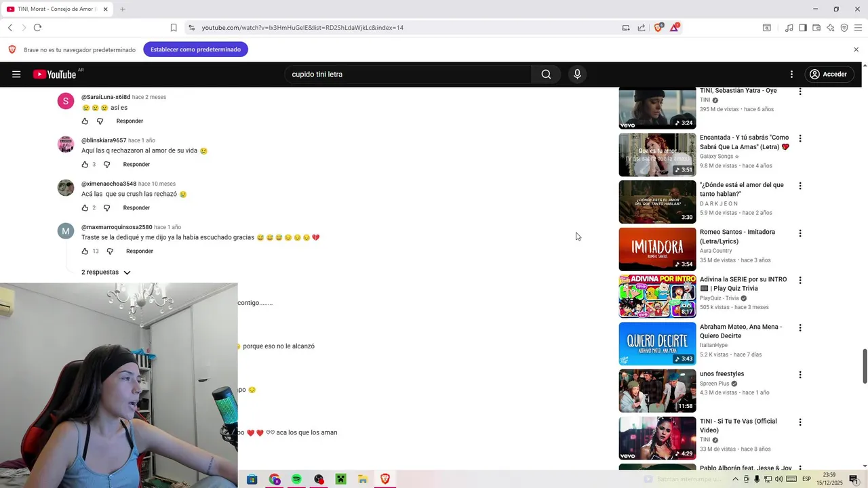Open Brave VPN shield icon
Viewport: 868px width, 488px height.
[x=844, y=28]
